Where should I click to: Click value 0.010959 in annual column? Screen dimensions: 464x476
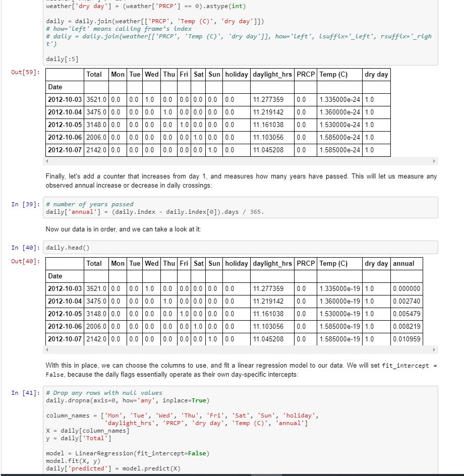407,339
